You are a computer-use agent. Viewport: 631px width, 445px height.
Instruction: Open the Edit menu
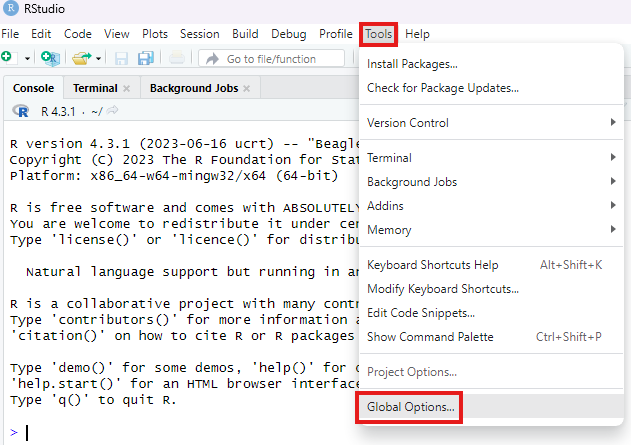[41, 34]
